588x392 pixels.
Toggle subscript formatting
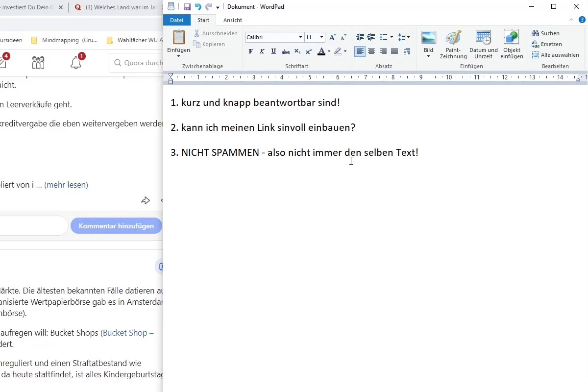click(x=297, y=51)
